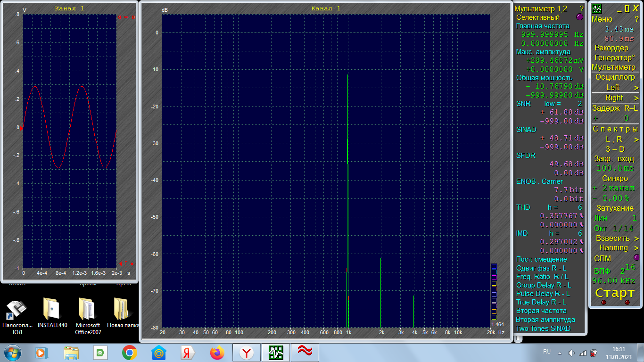Click the sync level 0.00 % value
Viewport: 644px width, 362px height.
615,198
